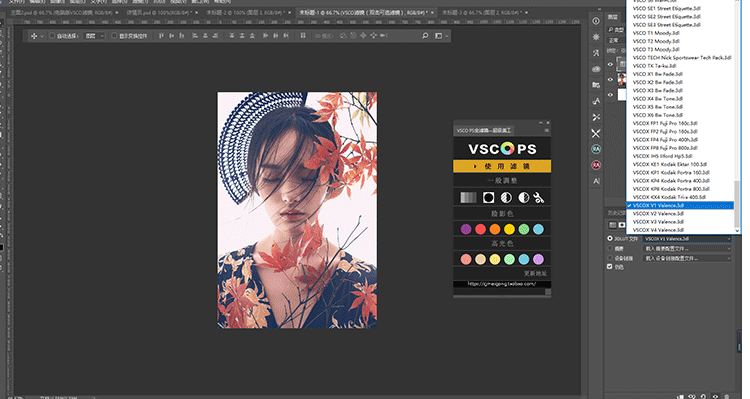Click the yellow use-filter button
Viewport: 750px width, 399px height.
(x=502, y=166)
